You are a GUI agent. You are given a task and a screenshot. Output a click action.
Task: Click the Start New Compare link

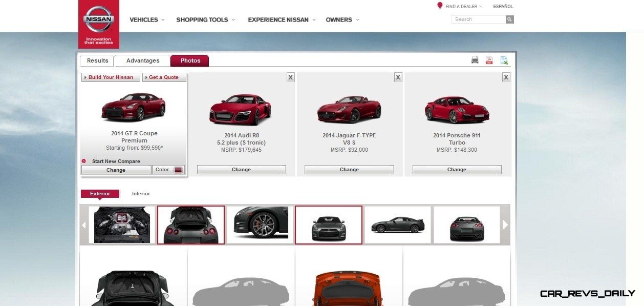[116, 161]
